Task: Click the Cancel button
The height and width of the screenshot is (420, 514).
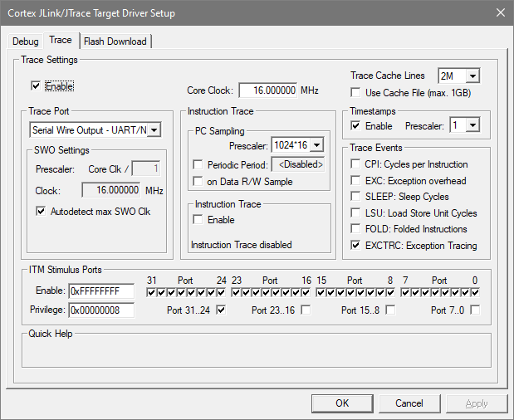Action: [409, 403]
